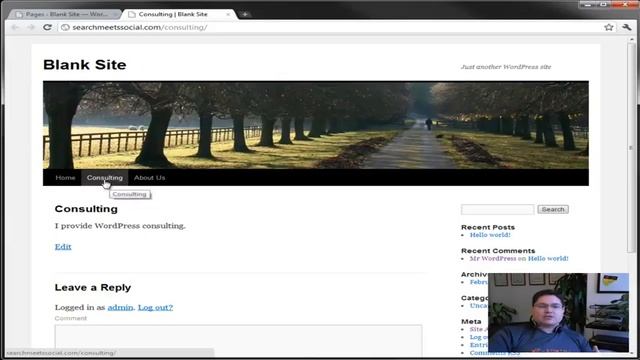Viewport: 640px width, 360px height.
Task: Click the page vertical scrollbar
Action: pyautogui.click(x=632, y=147)
